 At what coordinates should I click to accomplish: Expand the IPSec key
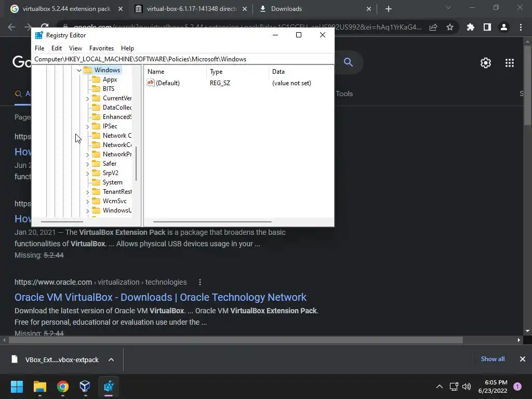pyautogui.click(x=87, y=127)
